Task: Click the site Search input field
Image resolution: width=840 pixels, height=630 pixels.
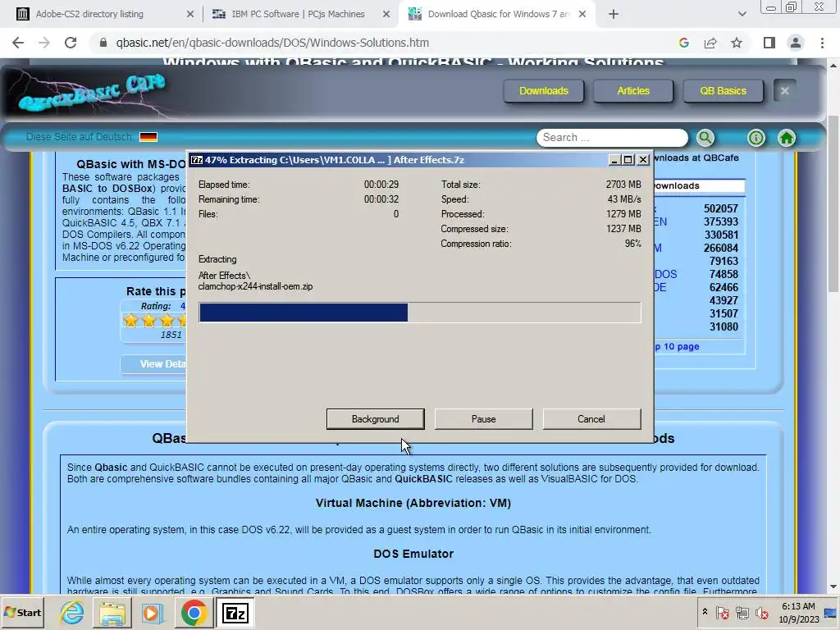Action: 612,138
